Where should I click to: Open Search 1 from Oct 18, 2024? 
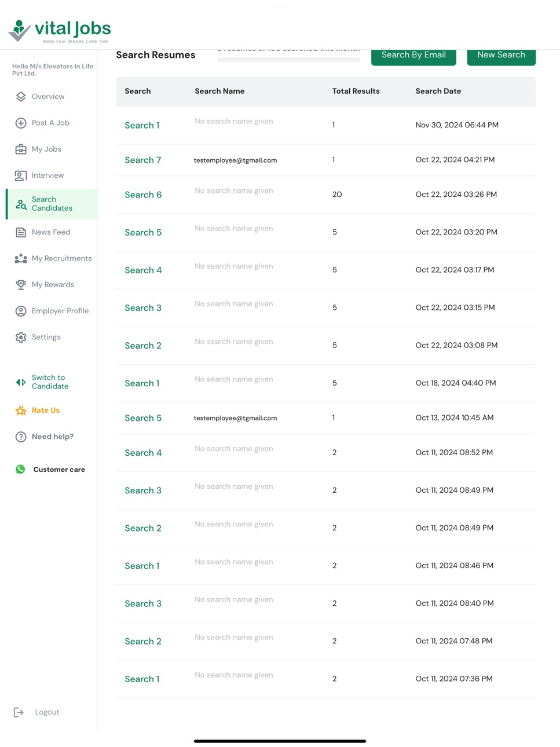[x=142, y=383]
